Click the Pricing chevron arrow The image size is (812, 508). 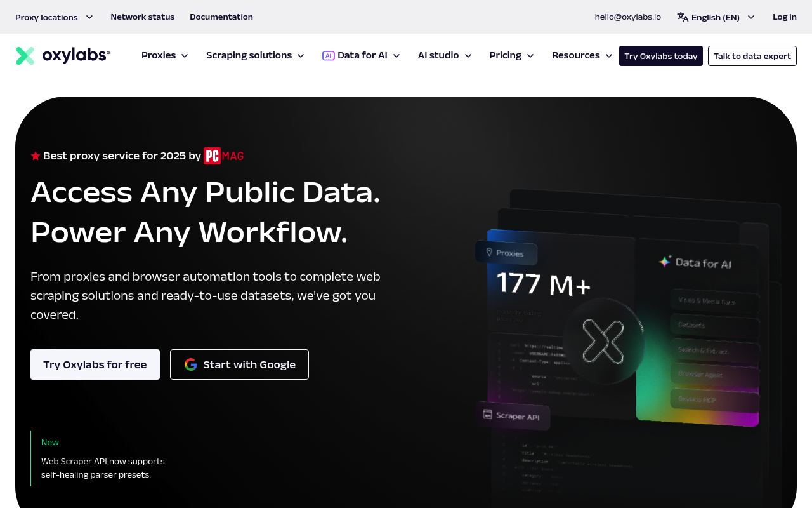click(x=532, y=56)
